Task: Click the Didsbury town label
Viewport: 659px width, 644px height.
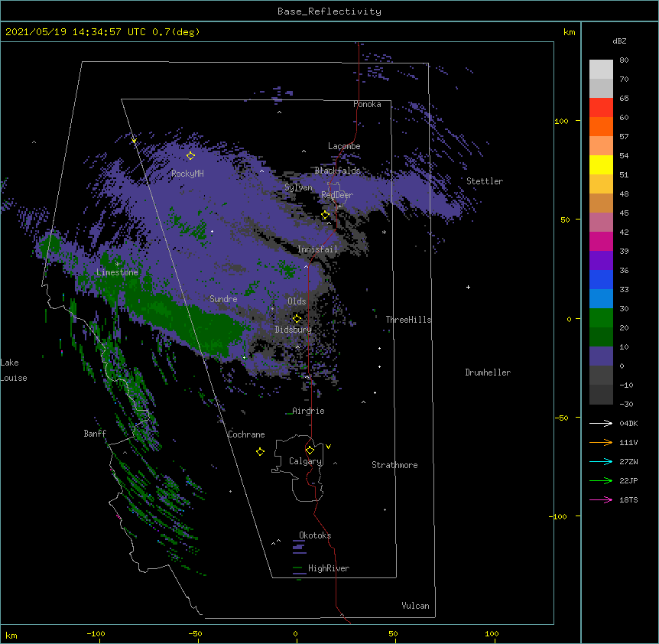Action: [x=294, y=330]
